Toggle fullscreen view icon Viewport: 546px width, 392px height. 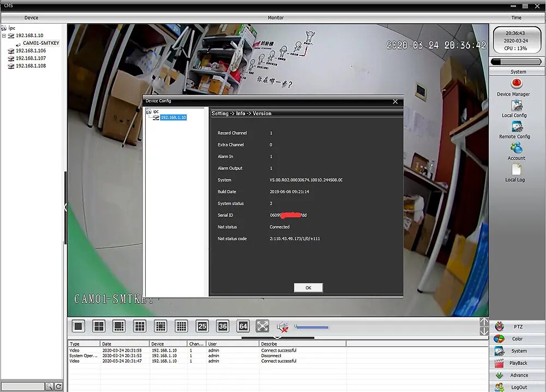[x=263, y=326]
